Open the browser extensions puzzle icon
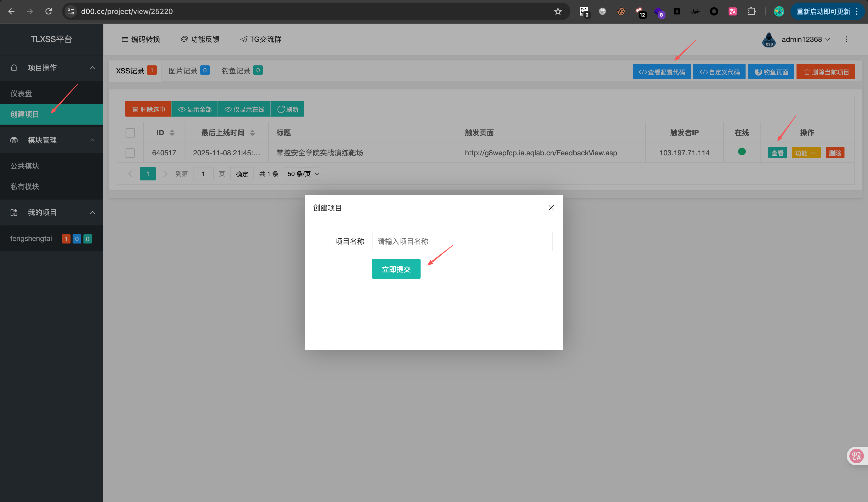The width and height of the screenshot is (868, 502). point(751,11)
